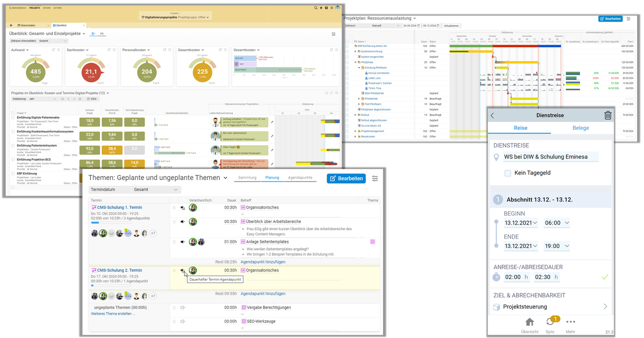Toggle the green checkmark for Anreisedauer
The image size is (644, 338).
pyautogui.click(x=605, y=277)
